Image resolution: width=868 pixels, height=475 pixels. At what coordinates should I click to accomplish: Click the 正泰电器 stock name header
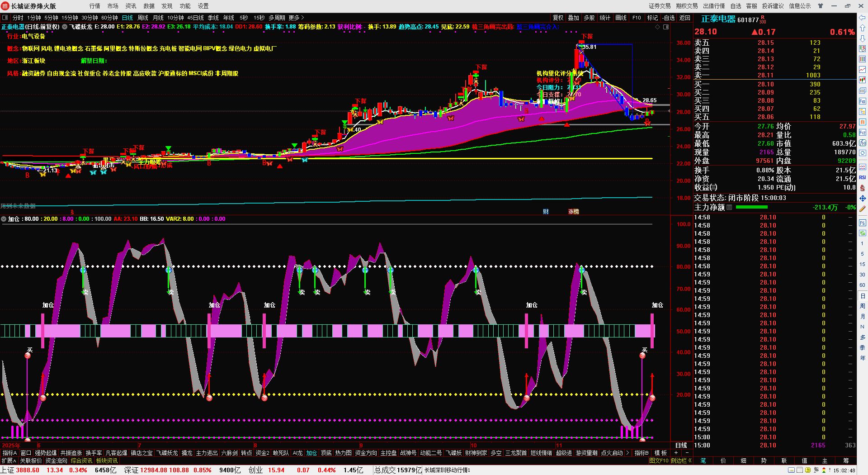[718, 19]
